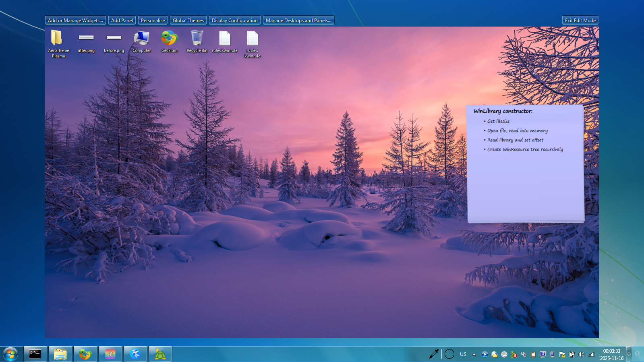Click the color picker eyedropper in the panel
Viewport: 644px width, 362px height.
[434, 354]
